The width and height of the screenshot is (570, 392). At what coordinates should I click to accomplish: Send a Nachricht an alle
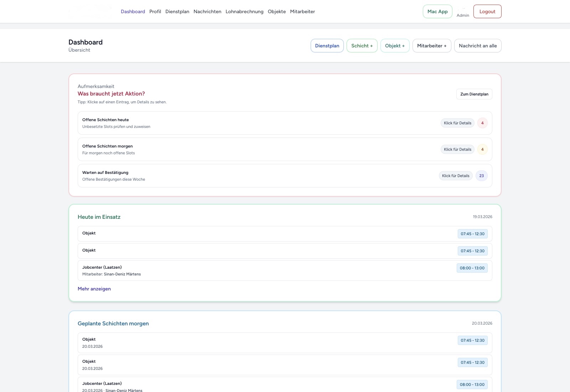477,46
